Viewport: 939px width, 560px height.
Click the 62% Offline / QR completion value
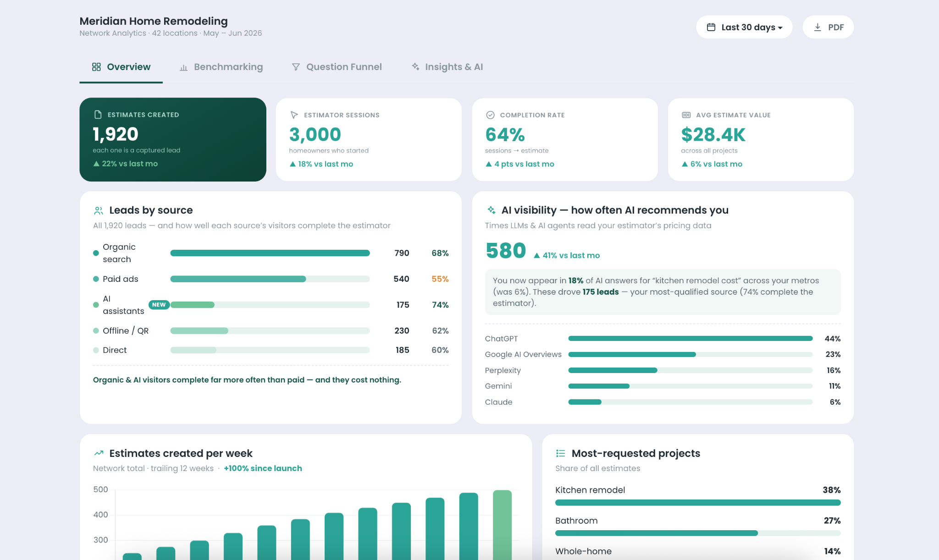(x=440, y=331)
